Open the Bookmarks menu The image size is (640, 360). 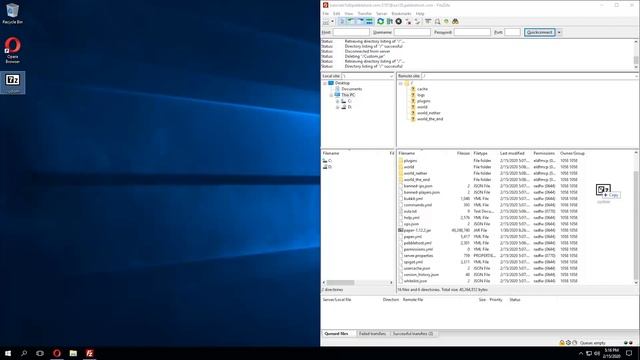(x=402, y=13)
